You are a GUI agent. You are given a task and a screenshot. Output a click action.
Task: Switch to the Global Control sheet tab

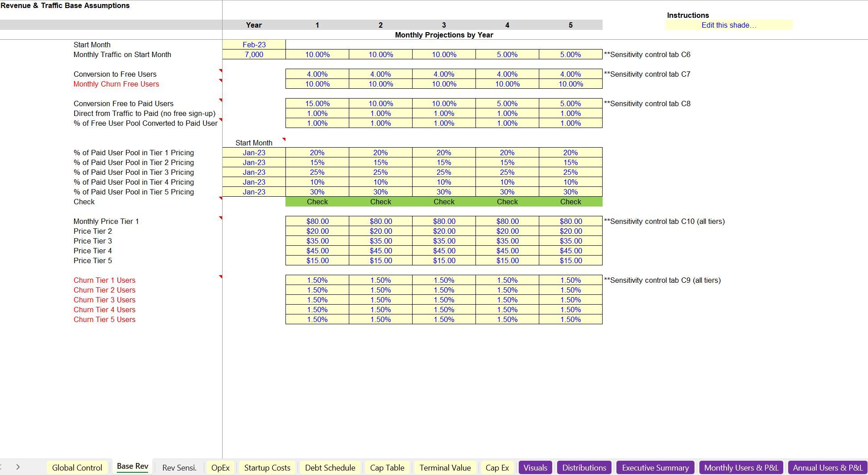[77, 467]
